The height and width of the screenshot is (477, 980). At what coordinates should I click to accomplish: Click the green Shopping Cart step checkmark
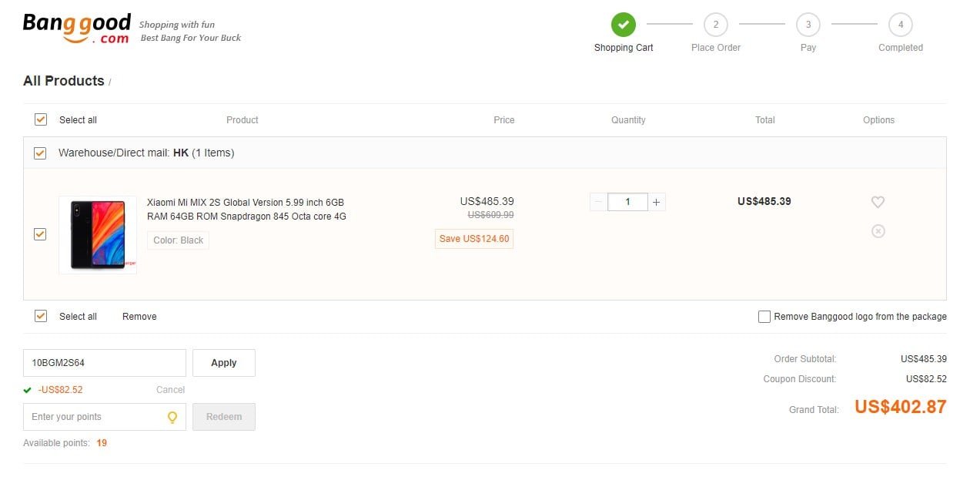[624, 25]
